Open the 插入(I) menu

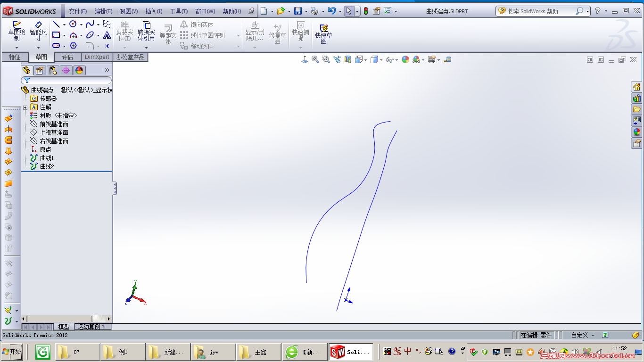(154, 11)
